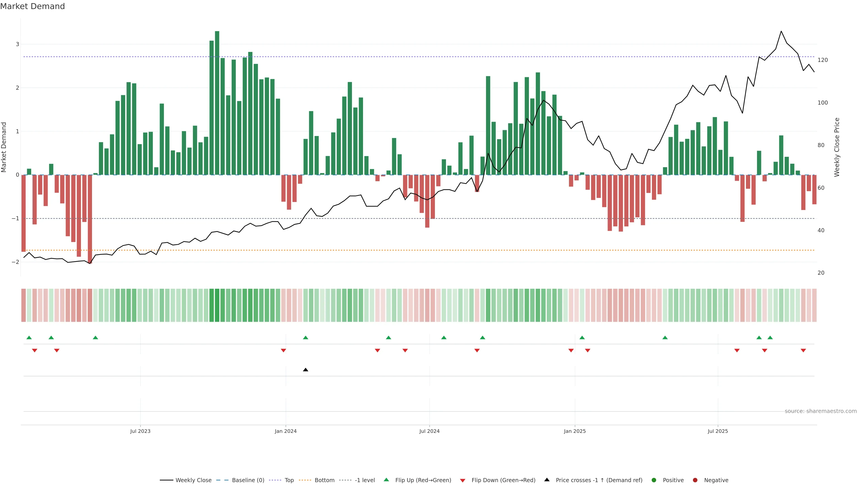Click the source: sharemaestro.com text

[x=821, y=411]
